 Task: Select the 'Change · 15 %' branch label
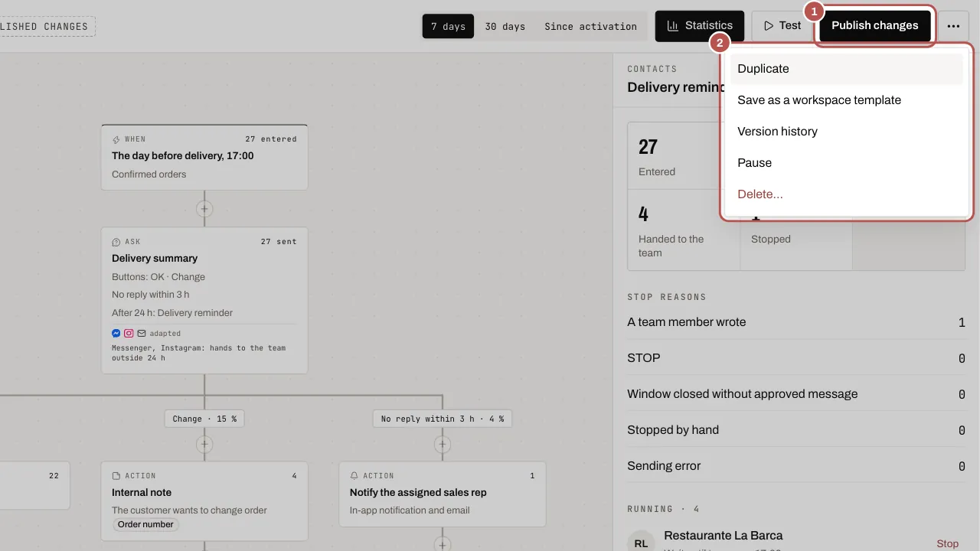click(204, 419)
